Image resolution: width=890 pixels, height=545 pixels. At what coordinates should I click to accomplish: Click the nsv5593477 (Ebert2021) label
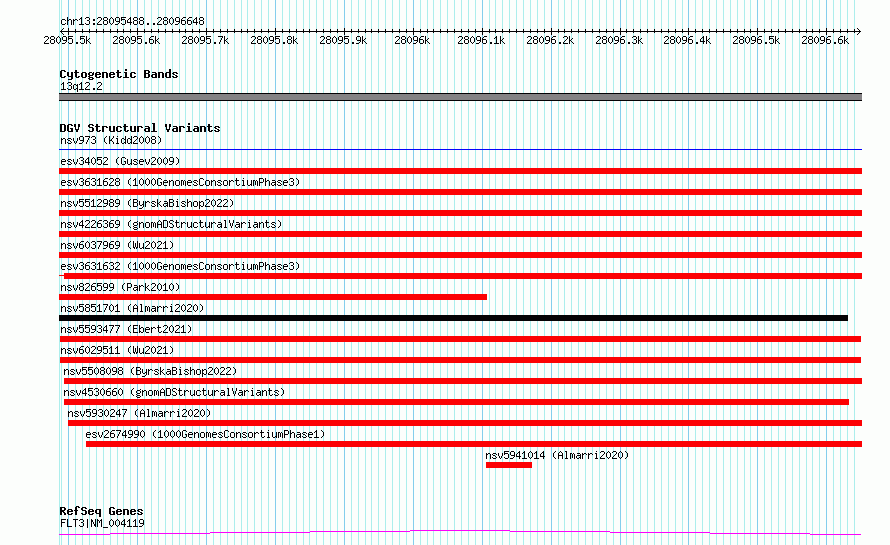point(126,329)
